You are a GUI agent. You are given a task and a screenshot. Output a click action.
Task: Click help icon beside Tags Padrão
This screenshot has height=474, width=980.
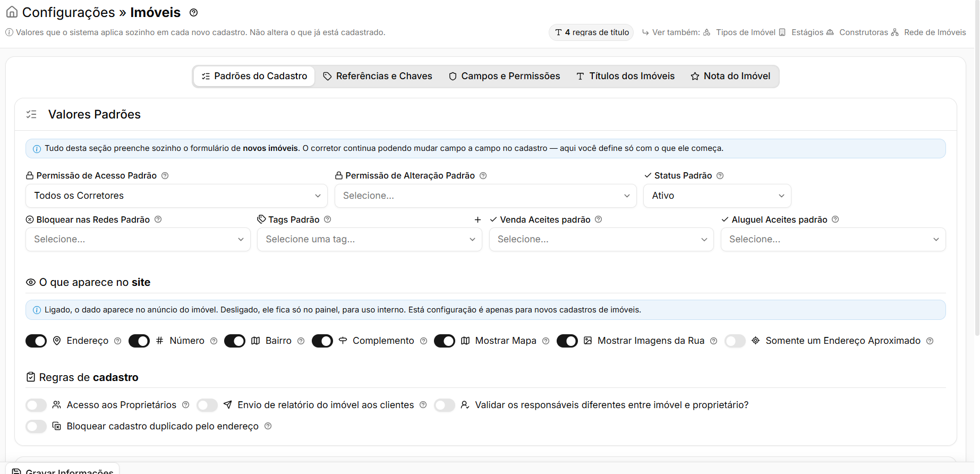click(x=328, y=219)
